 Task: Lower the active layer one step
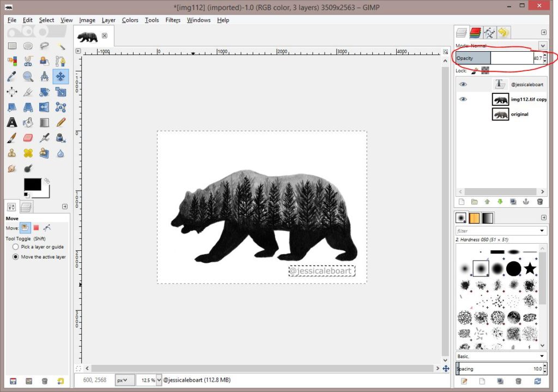500,202
